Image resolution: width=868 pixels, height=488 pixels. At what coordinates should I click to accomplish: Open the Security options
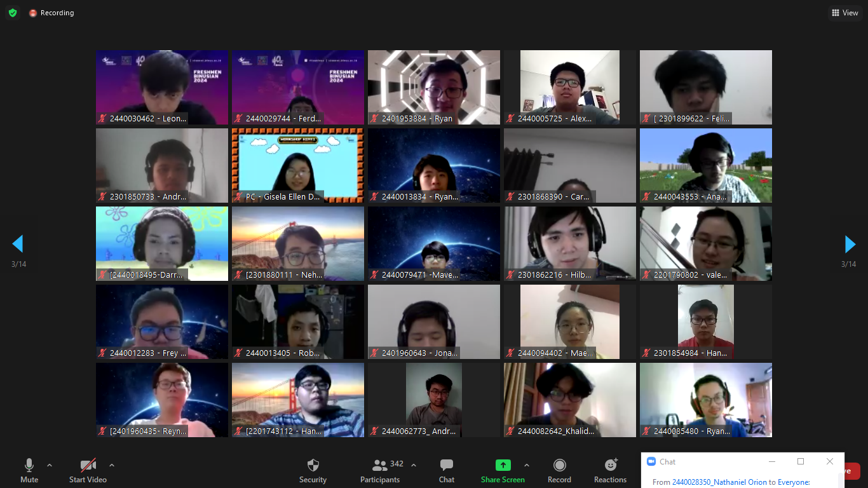click(x=313, y=471)
